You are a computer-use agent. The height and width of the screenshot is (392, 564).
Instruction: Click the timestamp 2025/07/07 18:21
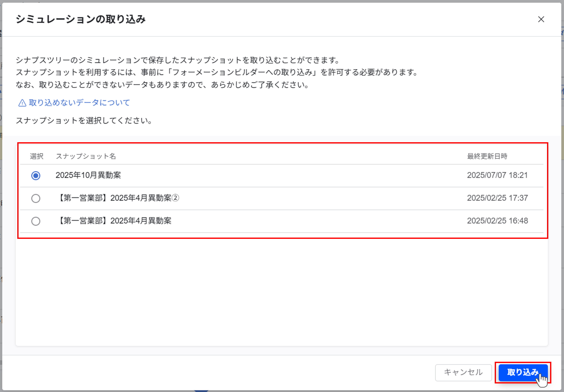497,175
